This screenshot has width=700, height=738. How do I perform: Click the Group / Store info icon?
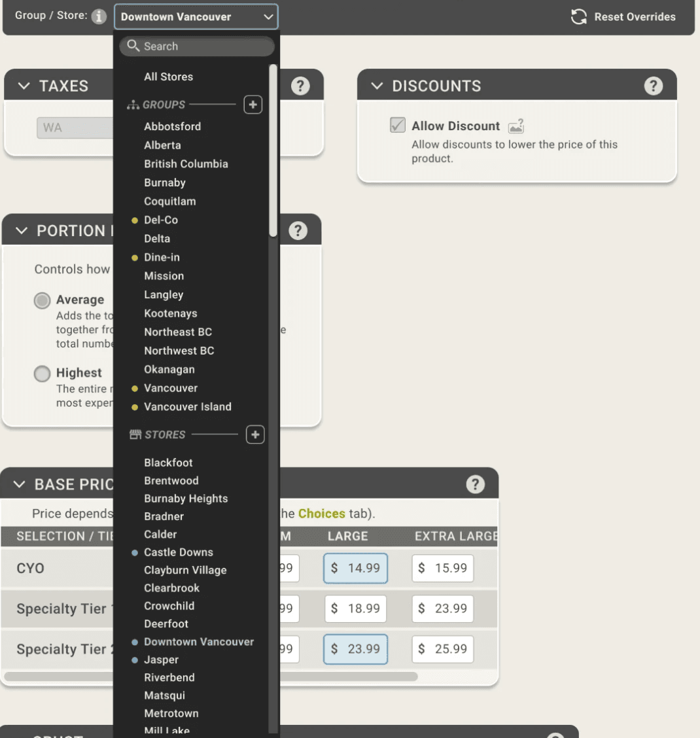point(98,16)
